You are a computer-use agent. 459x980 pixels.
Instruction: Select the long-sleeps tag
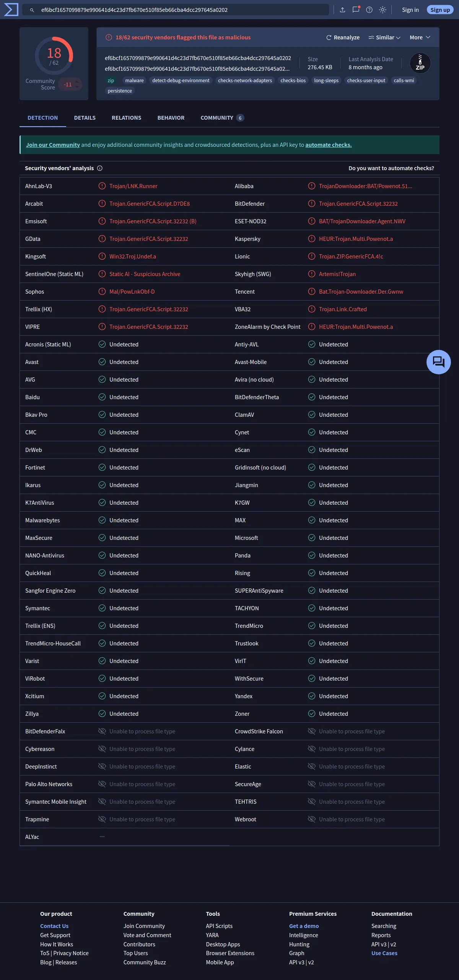[x=326, y=81]
